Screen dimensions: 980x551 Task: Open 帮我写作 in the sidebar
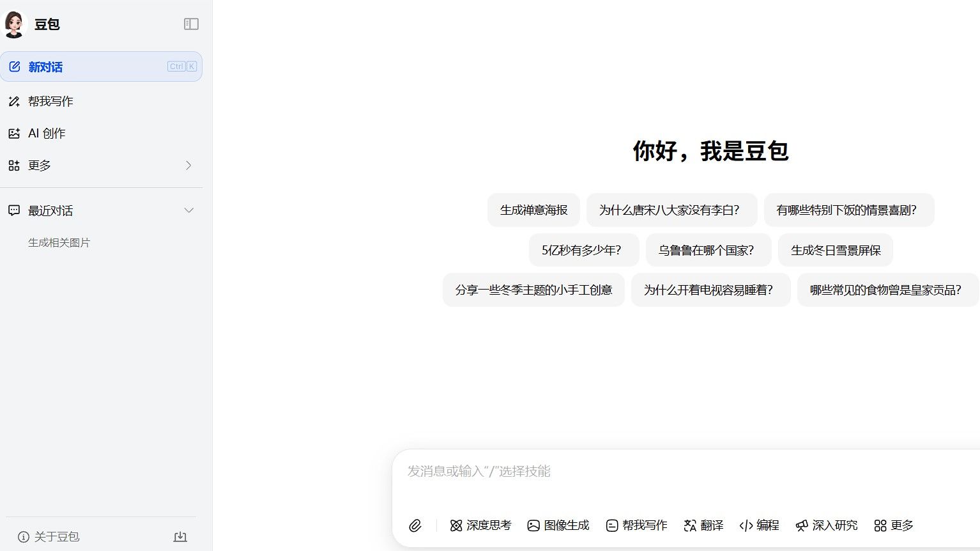tap(101, 101)
